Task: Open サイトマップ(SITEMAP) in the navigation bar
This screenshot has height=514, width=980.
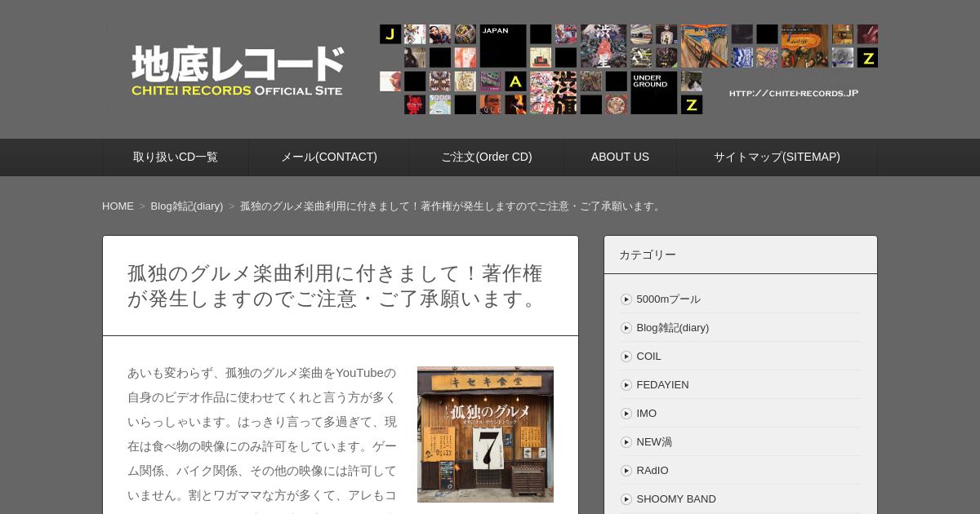Action: (x=777, y=157)
